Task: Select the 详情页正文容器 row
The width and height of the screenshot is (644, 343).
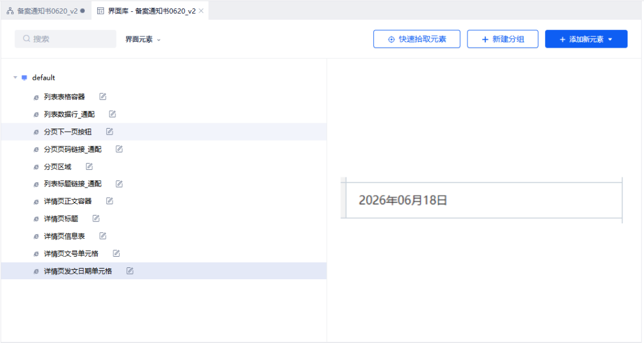Action: (x=163, y=201)
